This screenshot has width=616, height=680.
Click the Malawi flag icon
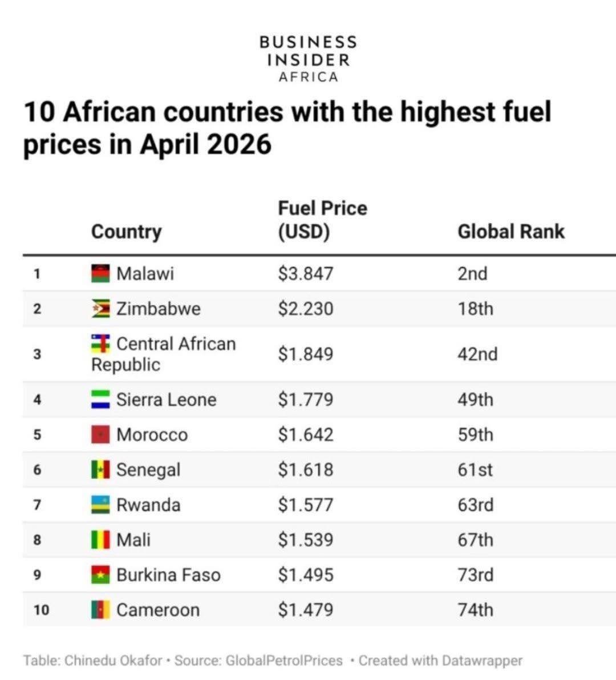100,274
